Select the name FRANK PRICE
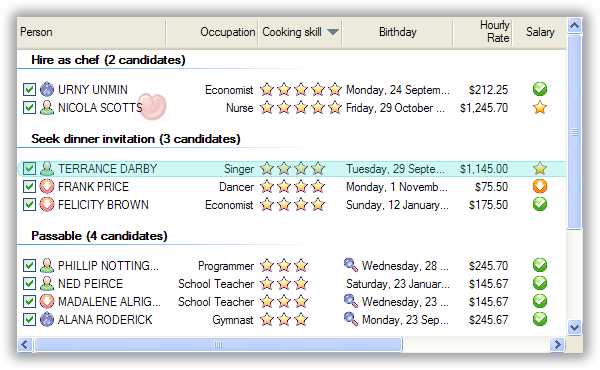This screenshot has height=370, width=600. 93,187
